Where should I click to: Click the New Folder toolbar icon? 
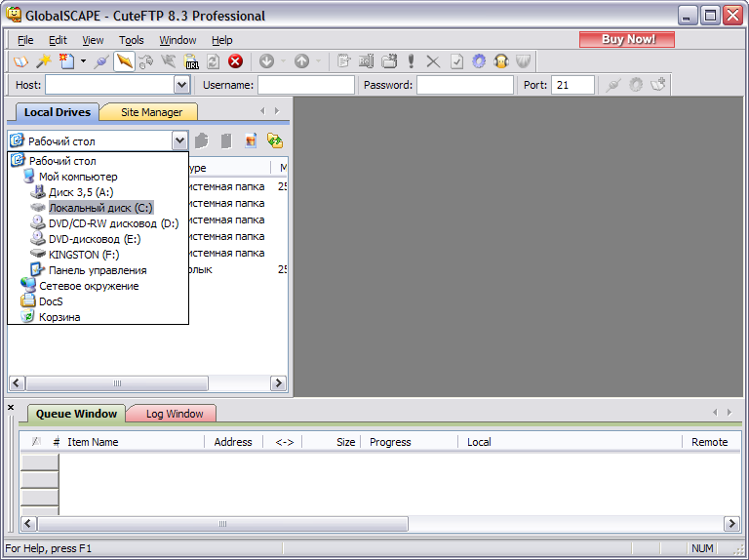click(389, 61)
